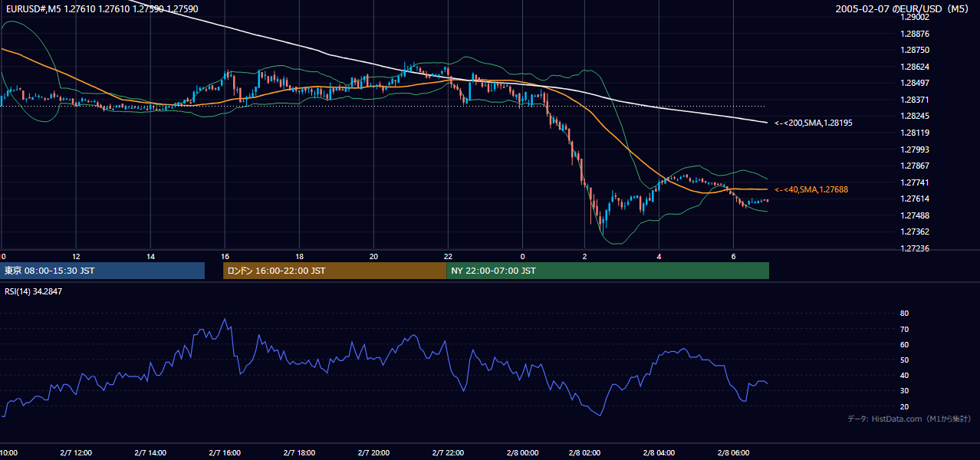Click the RSI(14) 34.2847 indicator label

34,291
